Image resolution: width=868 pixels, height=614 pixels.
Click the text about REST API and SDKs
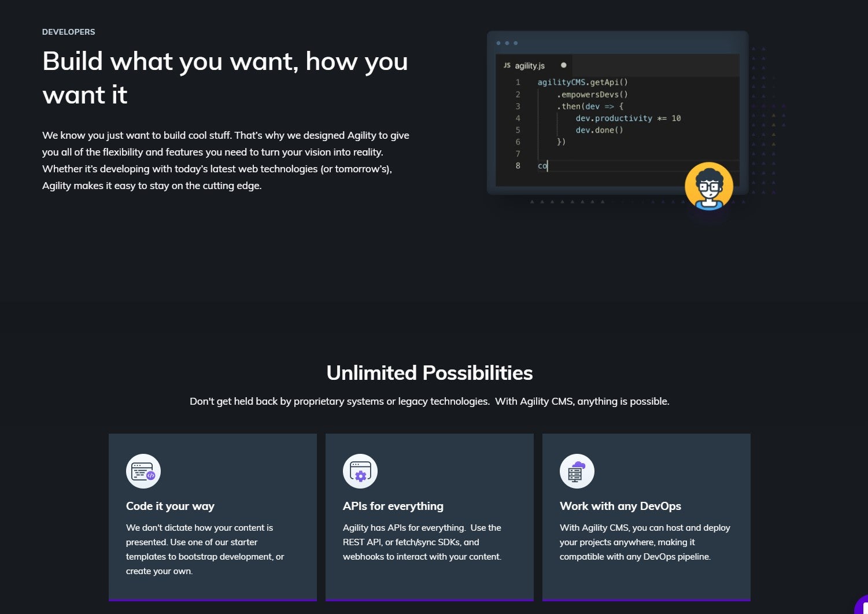[422, 542]
